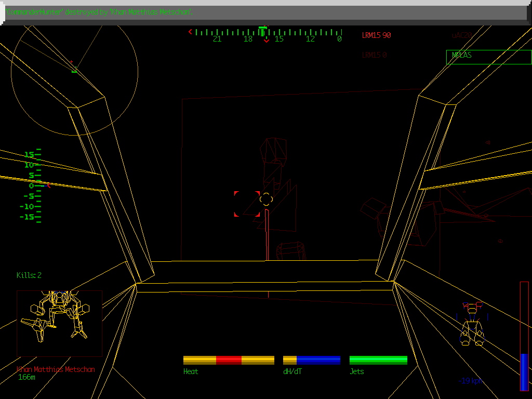The height and width of the screenshot is (399, 532).
Task: Click the radar blip in circular scope
Action: click(x=73, y=68)
